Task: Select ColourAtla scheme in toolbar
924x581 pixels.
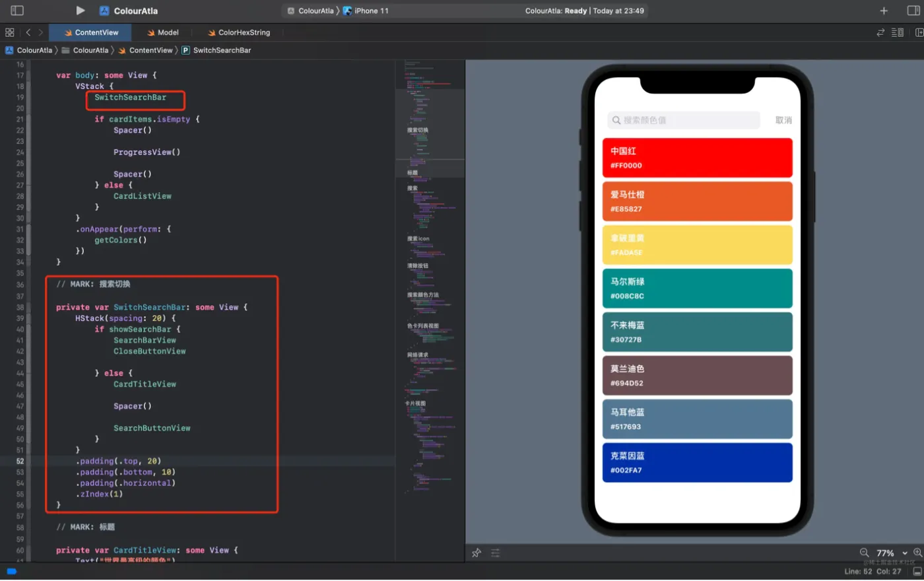Action: [x=310, y=11]
